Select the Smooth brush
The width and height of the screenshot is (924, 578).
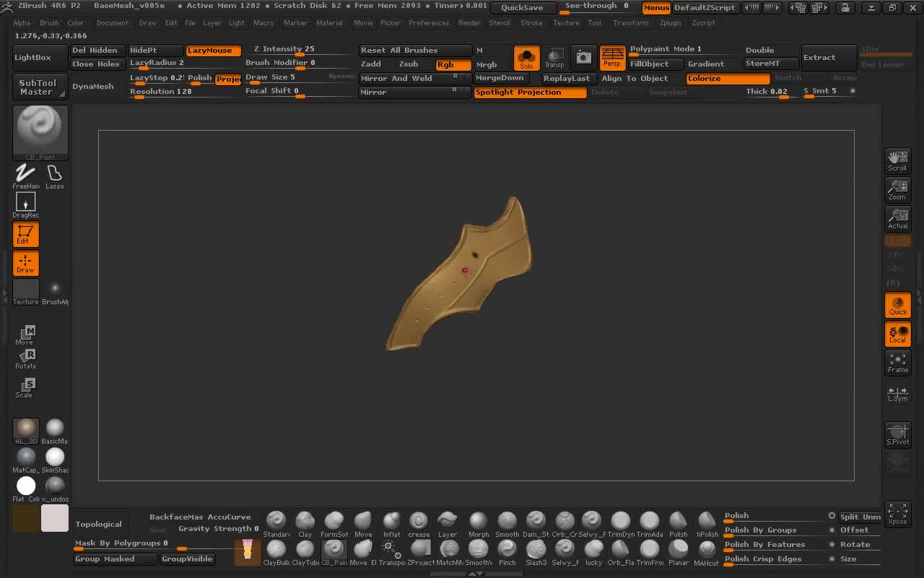click(507, 525)
